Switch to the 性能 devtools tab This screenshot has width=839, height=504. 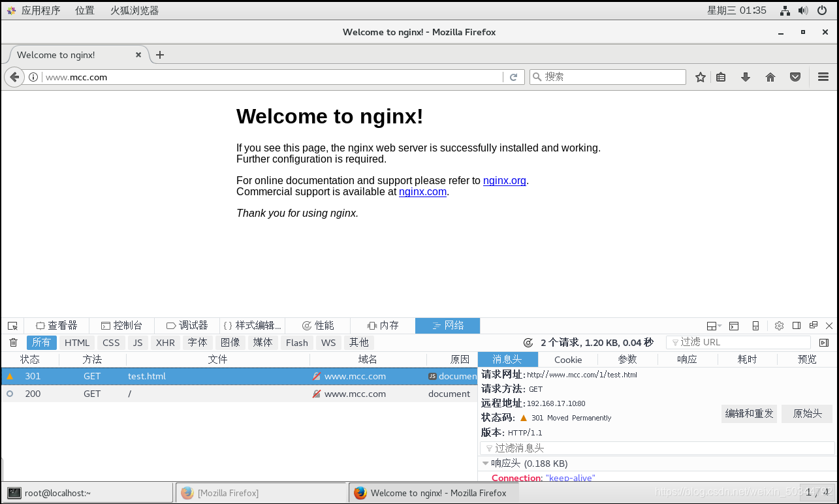[x=318, y=325]
